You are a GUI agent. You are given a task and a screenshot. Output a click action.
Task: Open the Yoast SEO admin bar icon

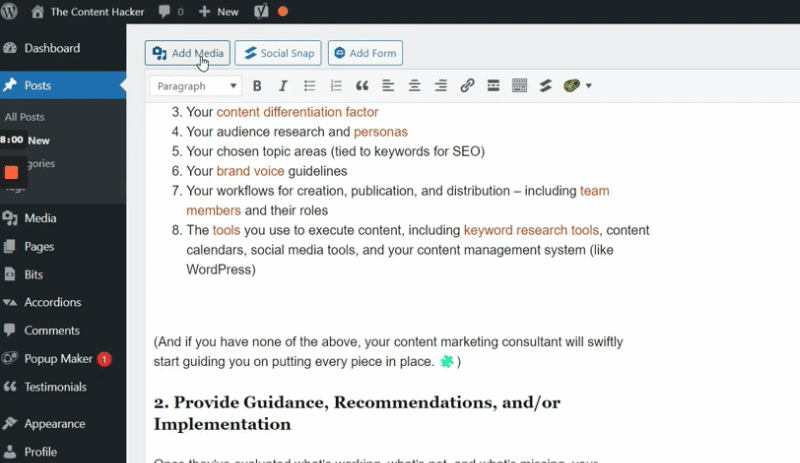[261, 11]
